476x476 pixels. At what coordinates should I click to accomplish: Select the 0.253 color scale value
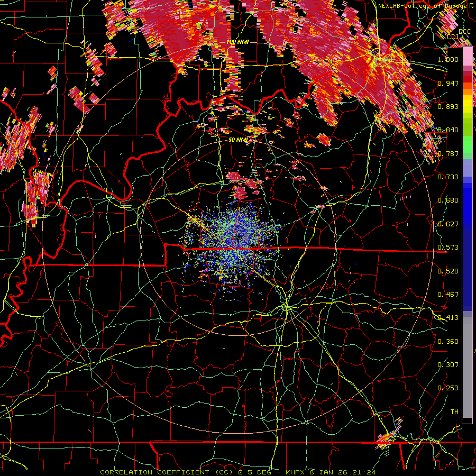448,388
